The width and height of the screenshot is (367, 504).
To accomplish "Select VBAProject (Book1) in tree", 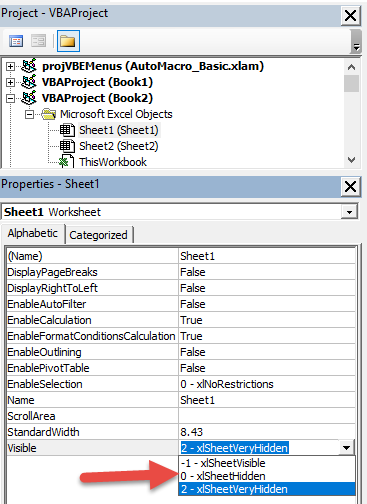I will coord(97,82).
